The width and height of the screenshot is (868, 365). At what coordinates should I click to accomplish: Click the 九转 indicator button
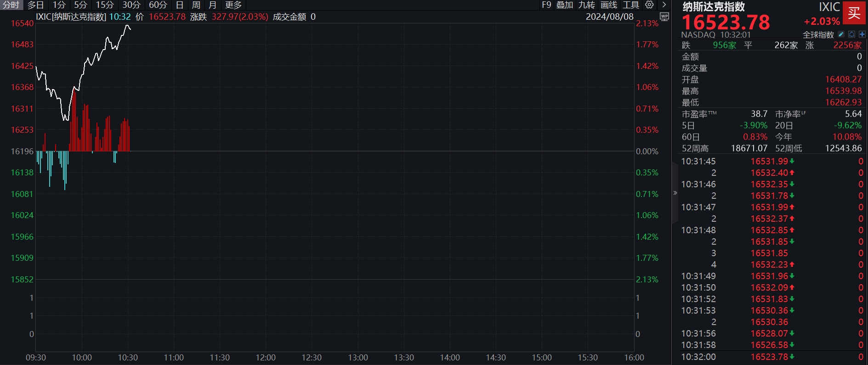tap(587, 5)
